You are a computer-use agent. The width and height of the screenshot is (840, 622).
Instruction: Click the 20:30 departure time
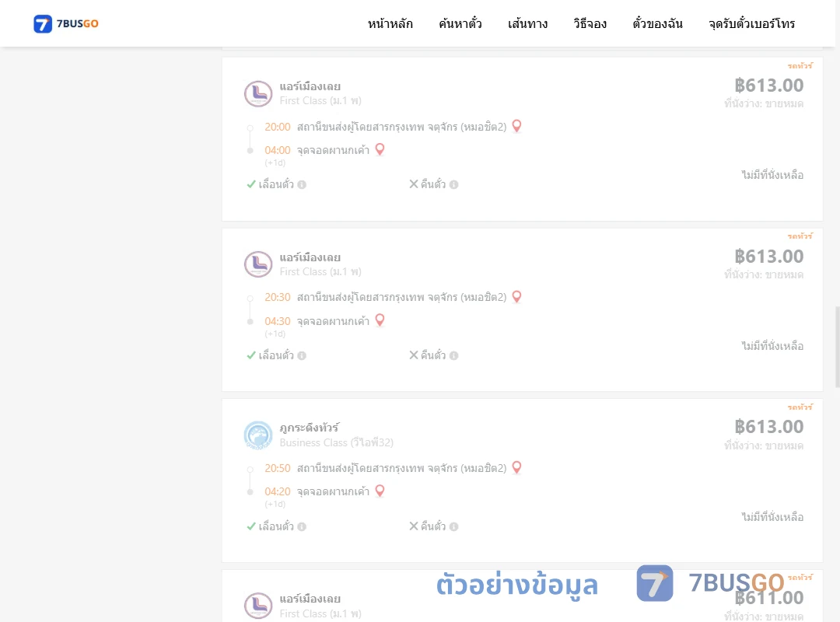pyautogui.click(x=278, y=297)
